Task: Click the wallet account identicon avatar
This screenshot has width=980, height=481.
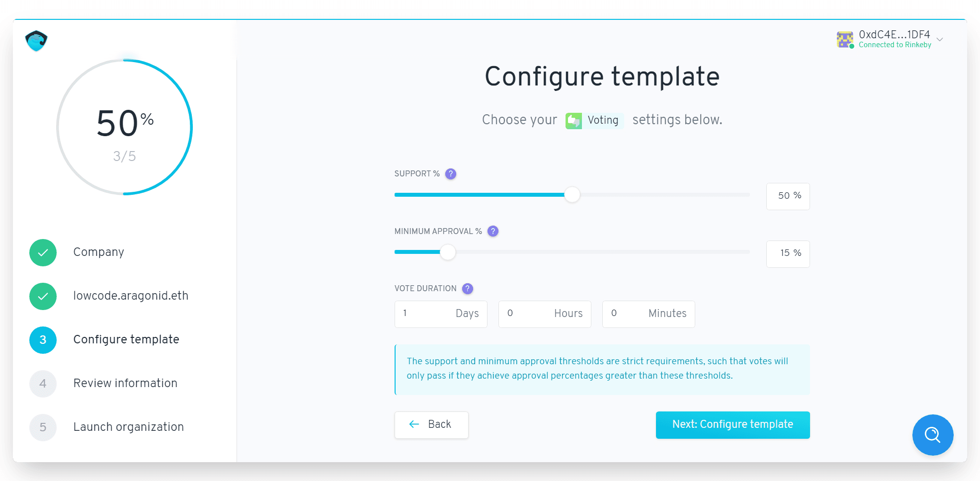Action: pyautogui.click(x=845, y=39)
